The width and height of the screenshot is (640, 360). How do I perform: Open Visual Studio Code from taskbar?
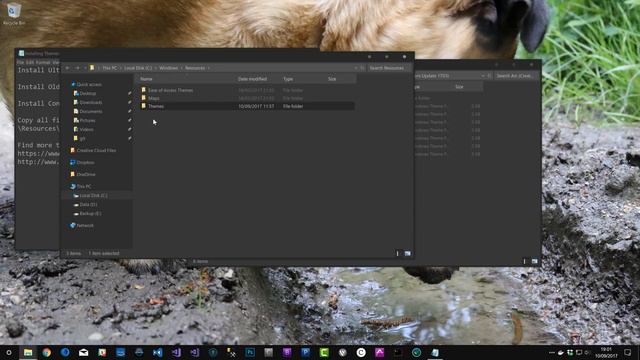point(158,352)
